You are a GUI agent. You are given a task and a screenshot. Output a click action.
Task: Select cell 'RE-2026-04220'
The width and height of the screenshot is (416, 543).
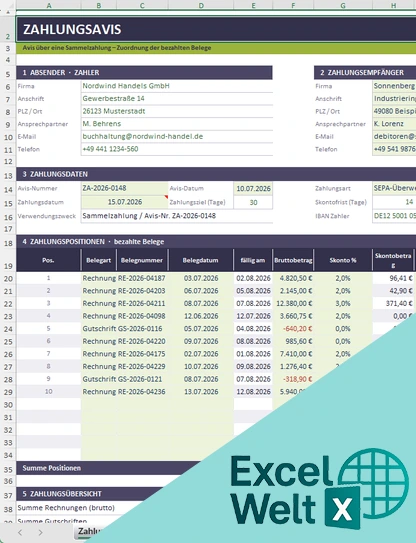[x=142, y=341]
